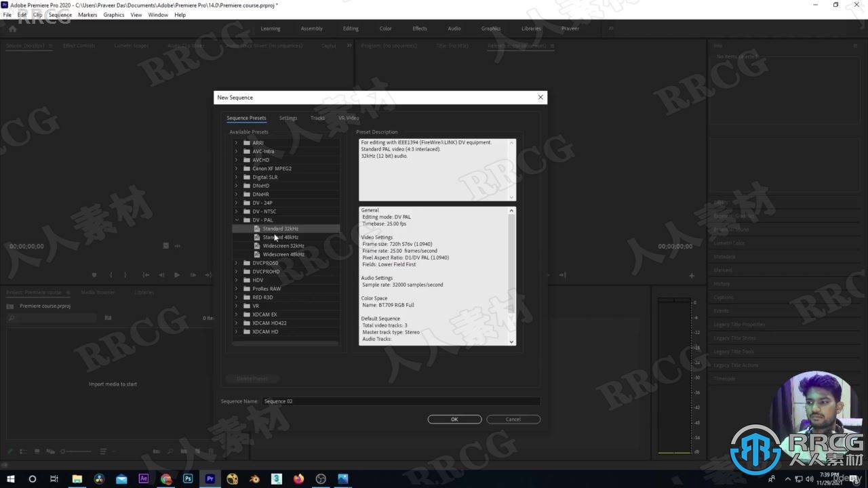Click Cancel in New Sequence dialog
This screenshot has width=868, height=488.
click(x=513, y=419)
